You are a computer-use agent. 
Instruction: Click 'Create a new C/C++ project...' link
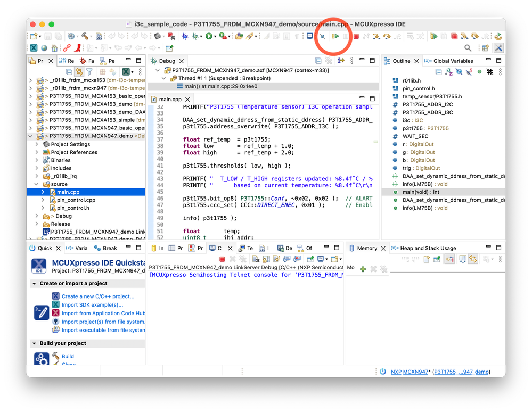click(x=97, y=296)
